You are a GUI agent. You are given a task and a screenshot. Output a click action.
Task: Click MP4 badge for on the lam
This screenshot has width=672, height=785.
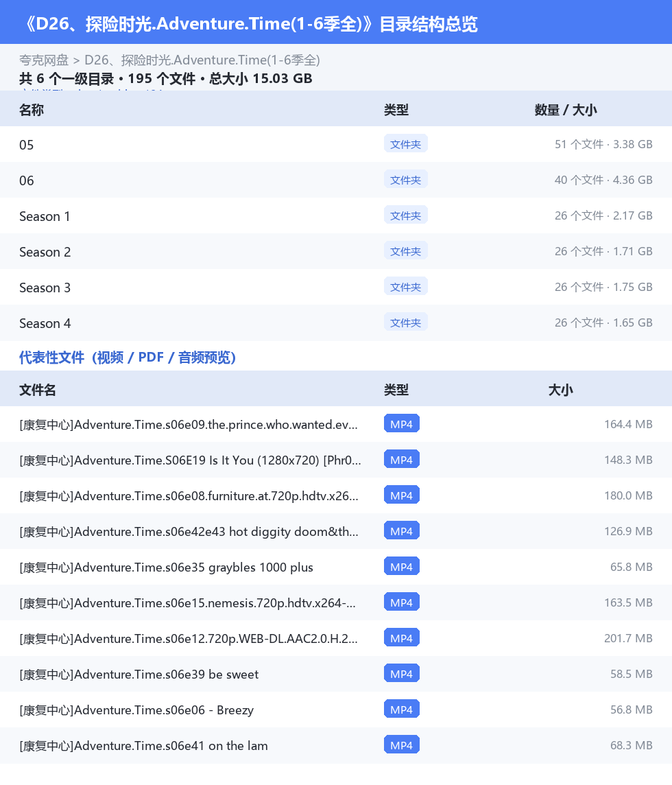(401, 745)
